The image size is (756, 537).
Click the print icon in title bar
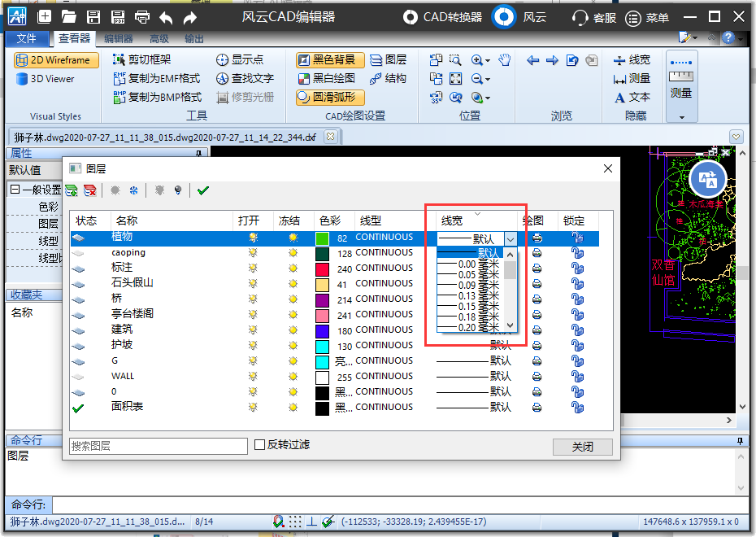point(142,17)
